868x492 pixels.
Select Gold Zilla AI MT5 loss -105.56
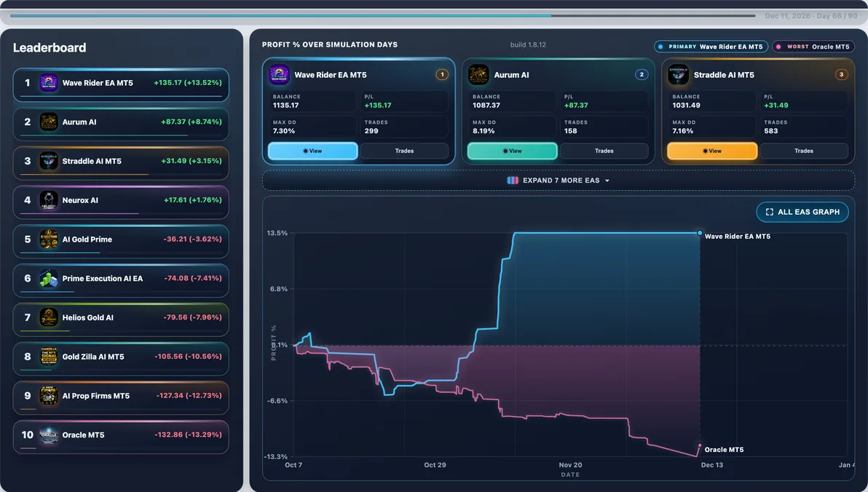pos(188,357)
